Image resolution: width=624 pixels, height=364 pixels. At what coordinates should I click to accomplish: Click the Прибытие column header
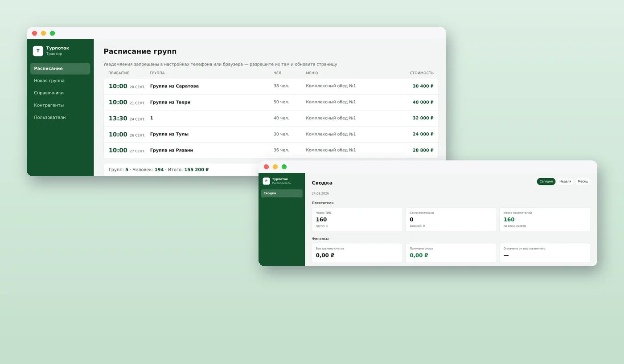pos(119,73)
